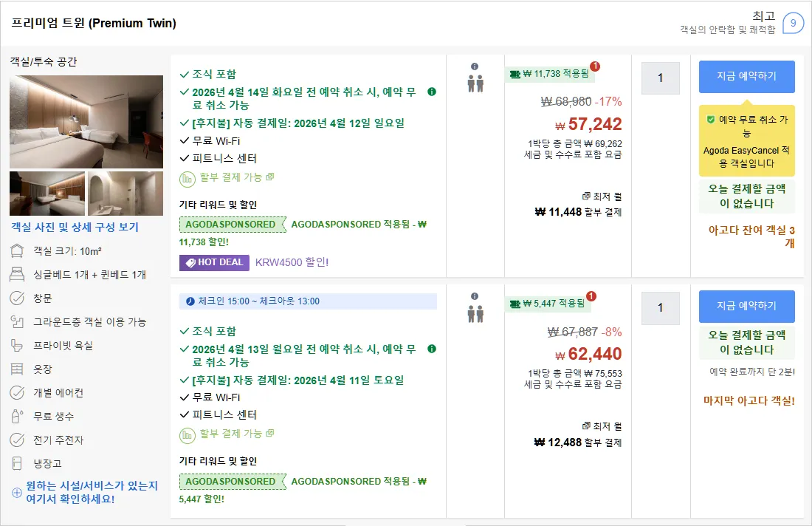Book now the ₩62,440 offer
The width and height of the screenshot is (812, 526).
[x=747, y=307]
